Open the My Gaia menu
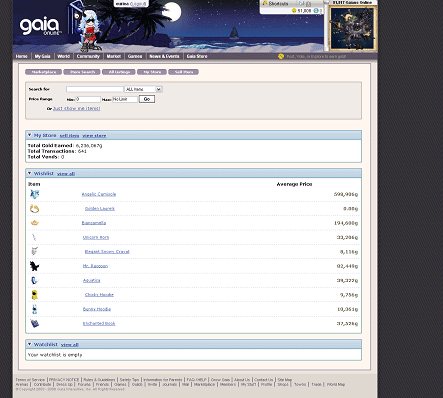 (42, 56)
